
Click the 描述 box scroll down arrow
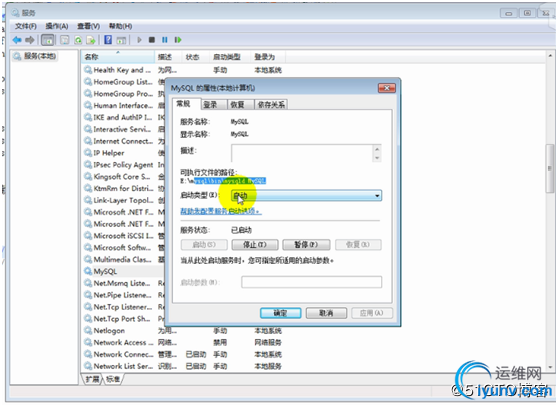[377, 158]
